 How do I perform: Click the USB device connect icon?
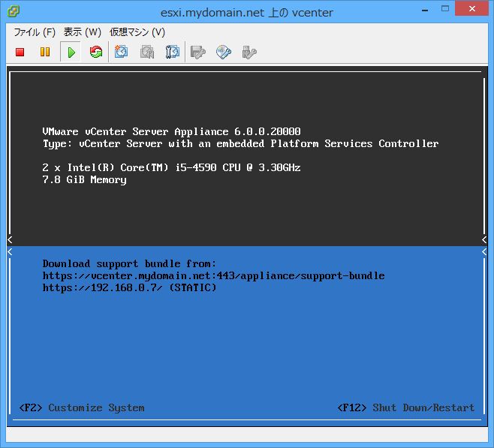tap(249, 53)
